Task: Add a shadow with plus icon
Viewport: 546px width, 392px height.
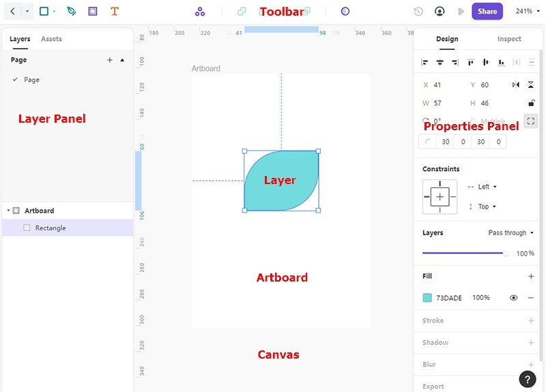Action: tap(531, 343)
